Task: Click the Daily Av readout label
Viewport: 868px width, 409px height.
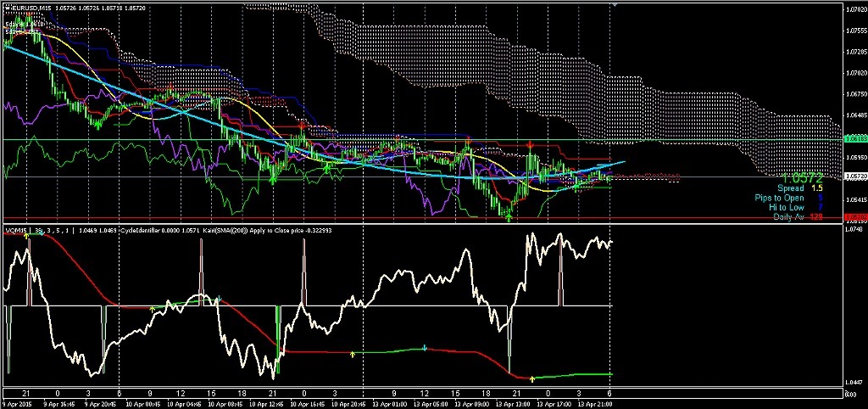Action: pyautogui.click(x=788, y=216)
